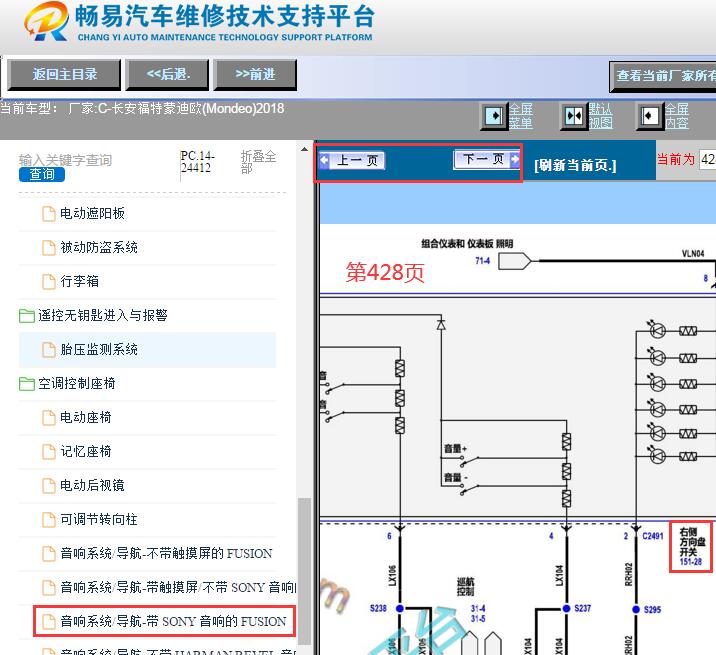Click document icon beside 胎压监测系统
This screenshot has height=655, width=716.
tap(49, 350)
